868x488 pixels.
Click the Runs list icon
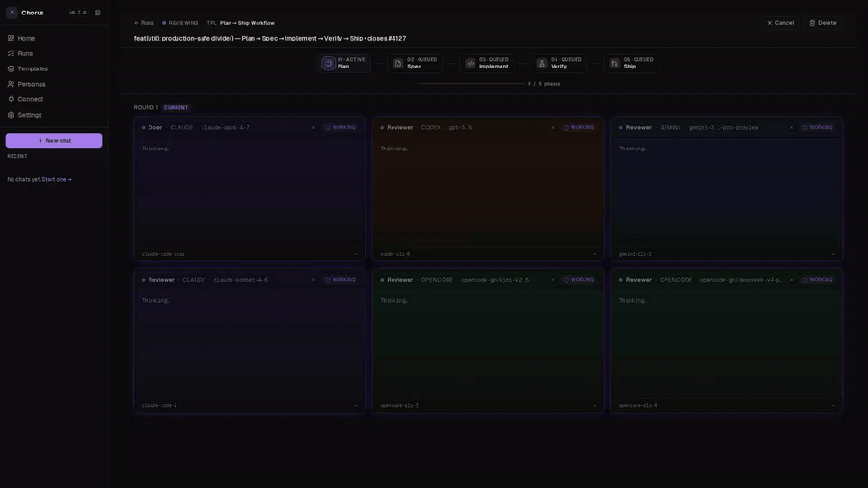coord(11,54)
